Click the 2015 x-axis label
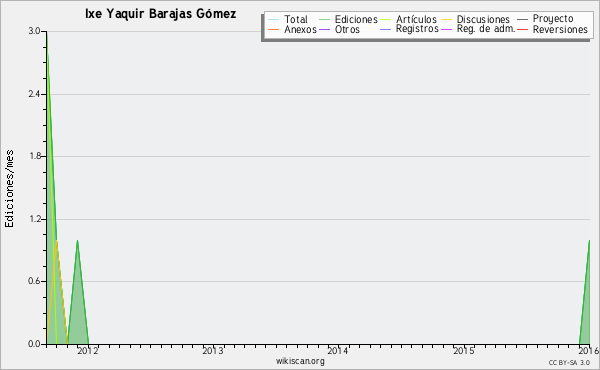 click(463, 350)
